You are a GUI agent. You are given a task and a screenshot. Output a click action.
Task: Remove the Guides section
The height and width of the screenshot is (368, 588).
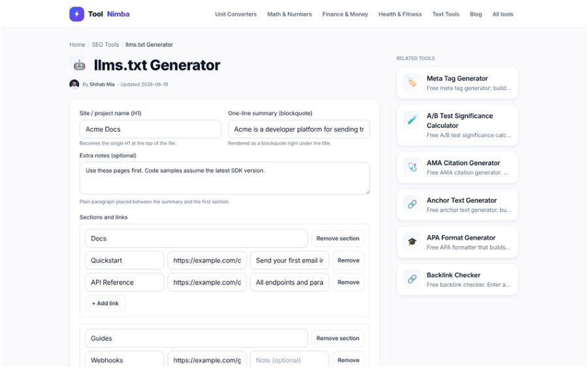coord(338,338)
